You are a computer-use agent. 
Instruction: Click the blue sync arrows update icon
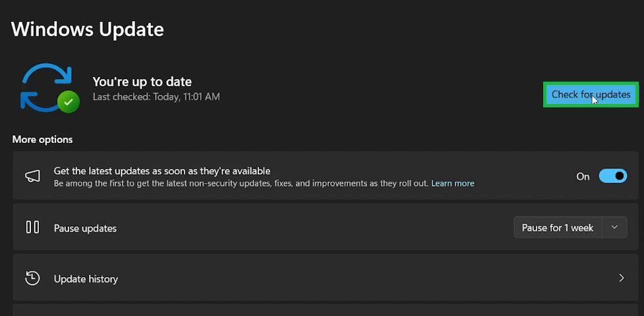[46, 88]
